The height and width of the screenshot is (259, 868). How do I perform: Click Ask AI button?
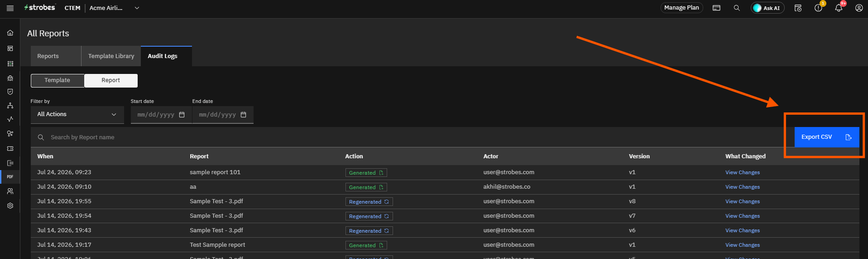coord(767,8)
